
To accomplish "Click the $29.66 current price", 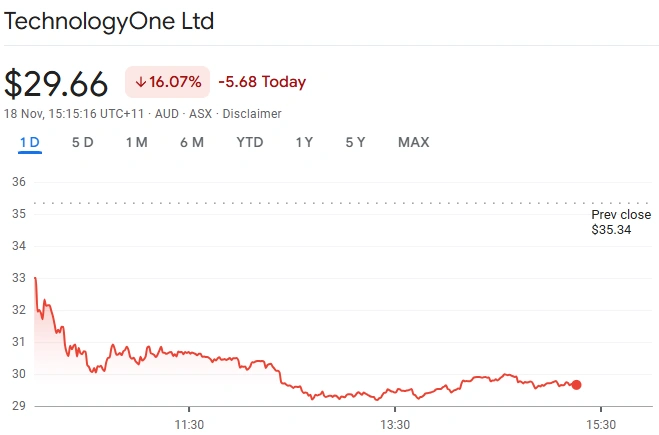I will click(x=56, y=83).
